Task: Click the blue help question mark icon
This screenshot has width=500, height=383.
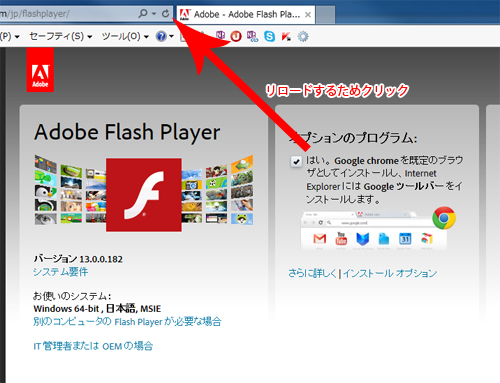Action: click(161, 36)
